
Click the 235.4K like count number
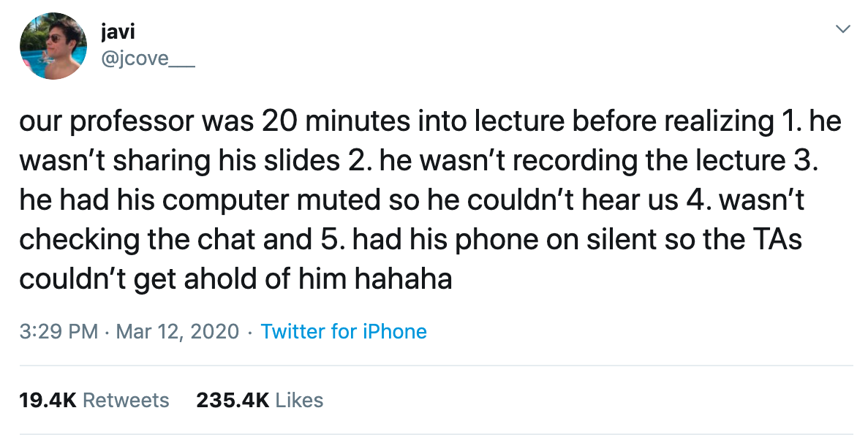(x=233, y=400)
